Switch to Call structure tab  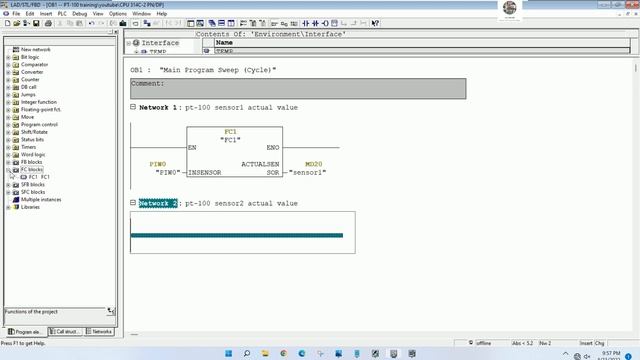[65, 331]
